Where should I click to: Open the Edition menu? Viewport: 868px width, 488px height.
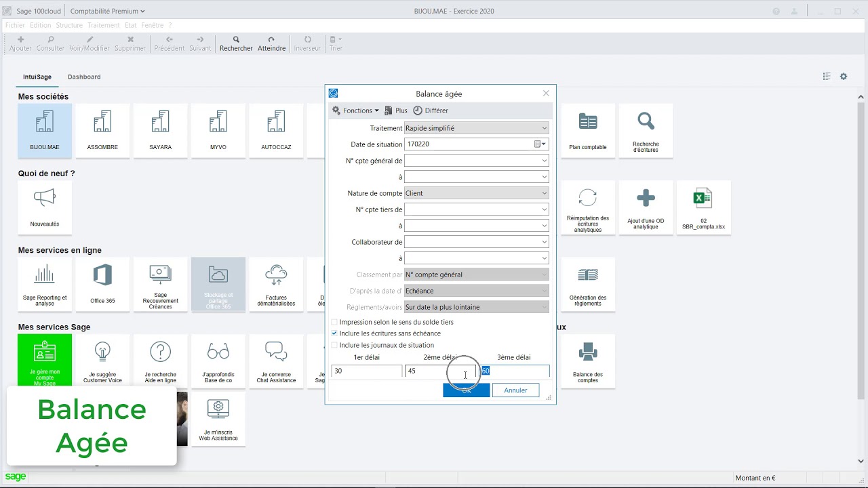pos(40,25)
